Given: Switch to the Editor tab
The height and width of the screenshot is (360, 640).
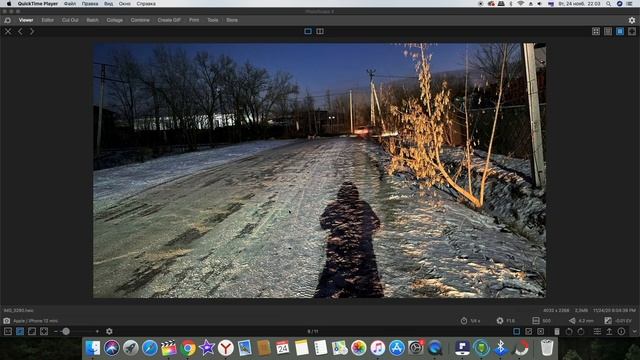Looking at the screenshot, I should click(x=47, y=20).
